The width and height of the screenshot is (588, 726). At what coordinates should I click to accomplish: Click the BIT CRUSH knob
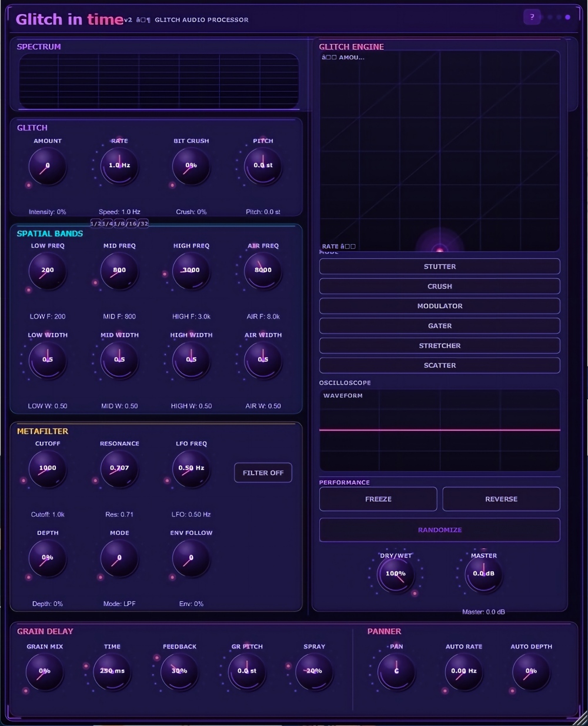(191, 166)
